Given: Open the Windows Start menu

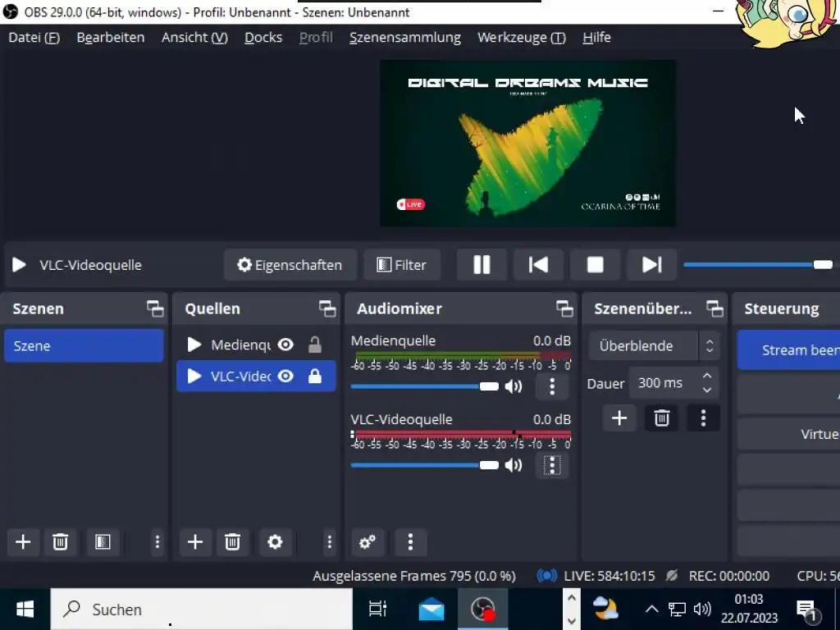Looking at the screenshot, I should point(25,609).
